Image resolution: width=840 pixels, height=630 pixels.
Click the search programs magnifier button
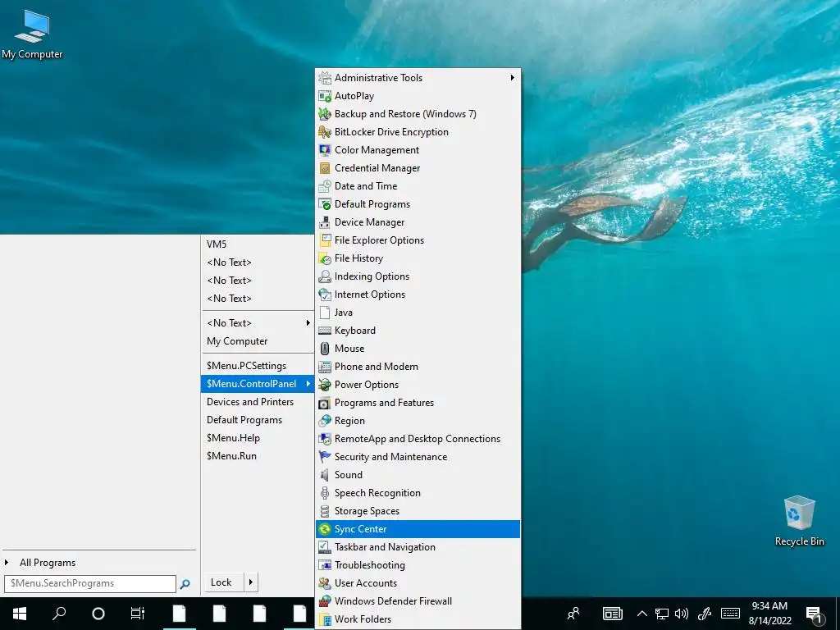[185, 584]
